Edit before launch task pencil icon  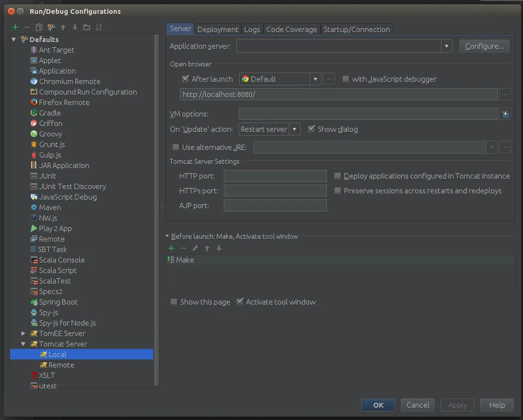195,248
